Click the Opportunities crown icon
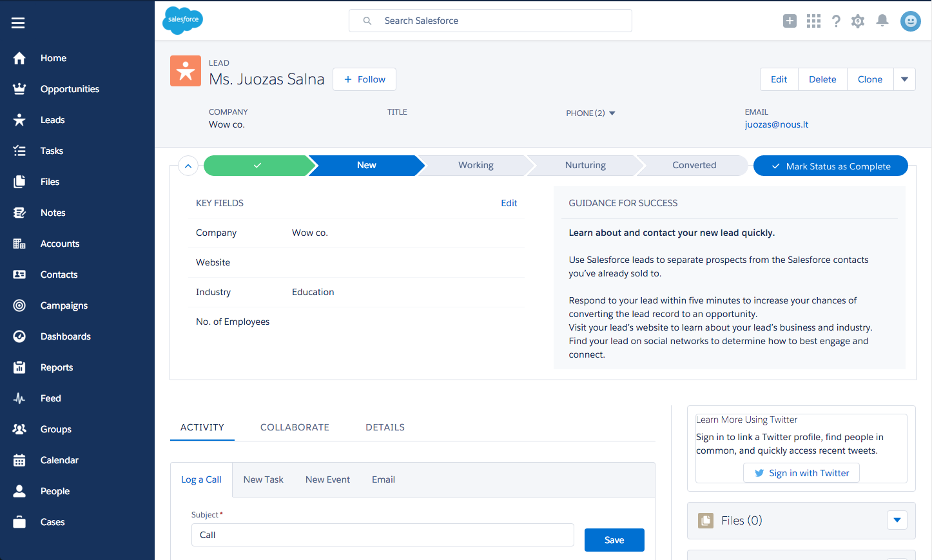This screenshot has height=560, width=932. click(x=19, y=89)
